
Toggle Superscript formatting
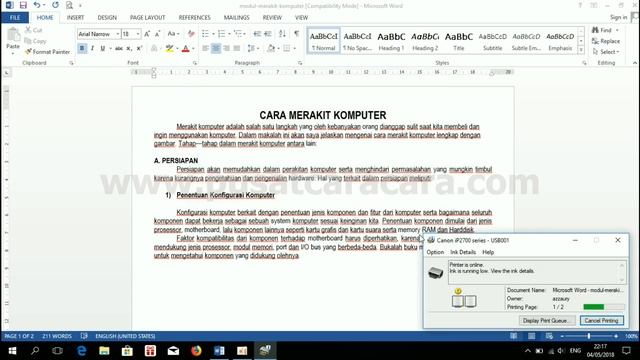point(139,48)
